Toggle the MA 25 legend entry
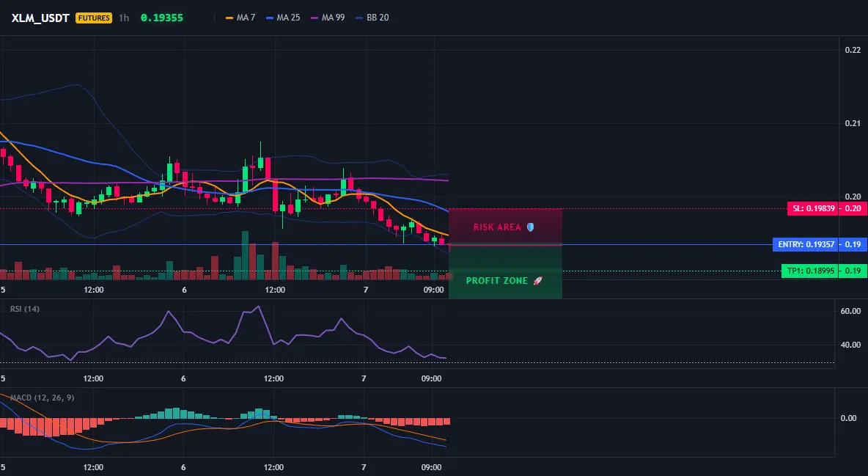The image size is (868, 476). pos(283,18)
